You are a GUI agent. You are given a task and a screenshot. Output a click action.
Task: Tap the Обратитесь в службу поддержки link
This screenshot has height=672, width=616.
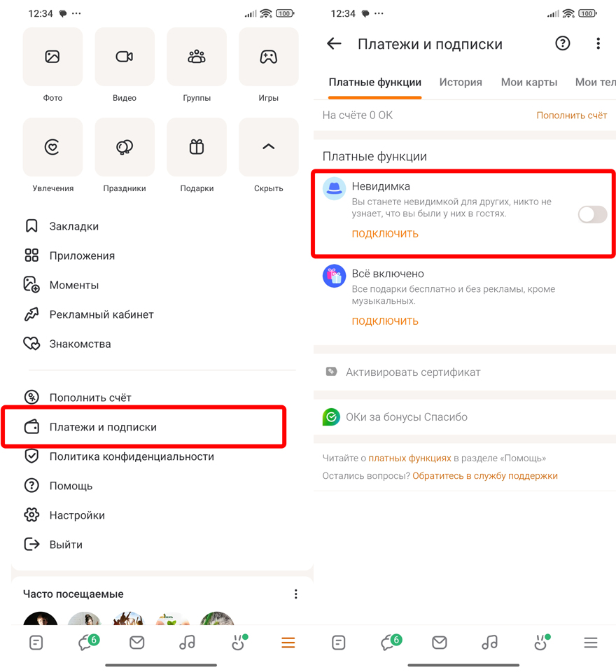coord(485,476)
